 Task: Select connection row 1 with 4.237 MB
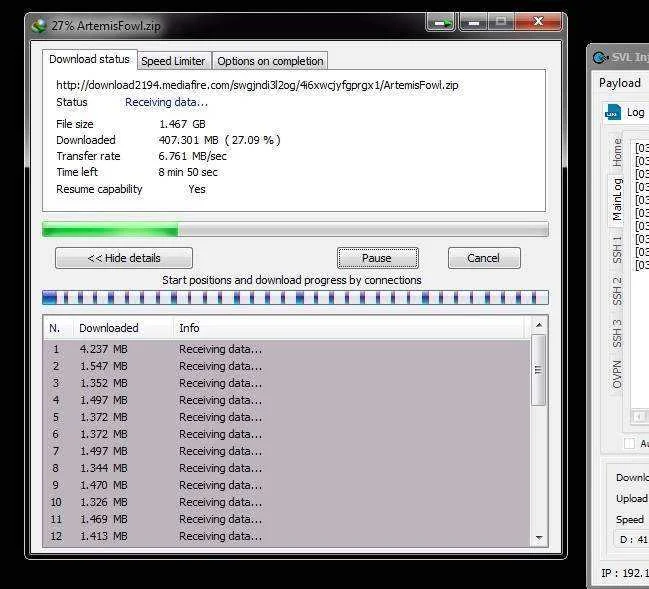[286, 349]
